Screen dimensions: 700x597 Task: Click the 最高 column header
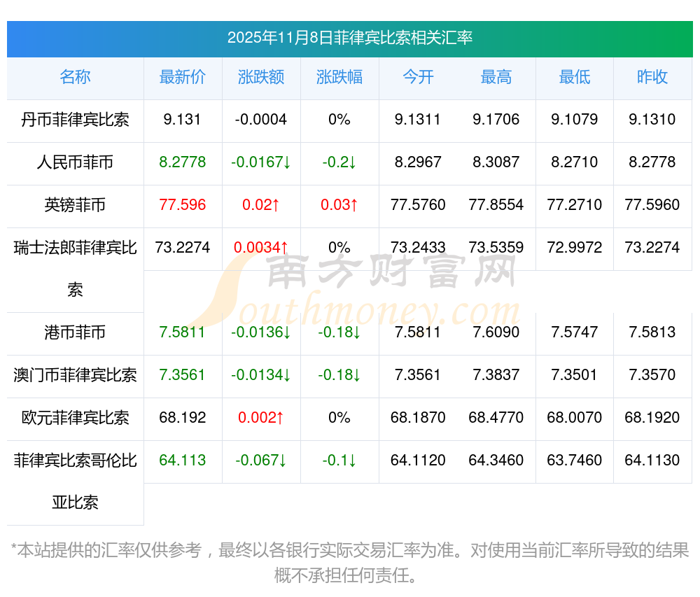click(496, 77)
